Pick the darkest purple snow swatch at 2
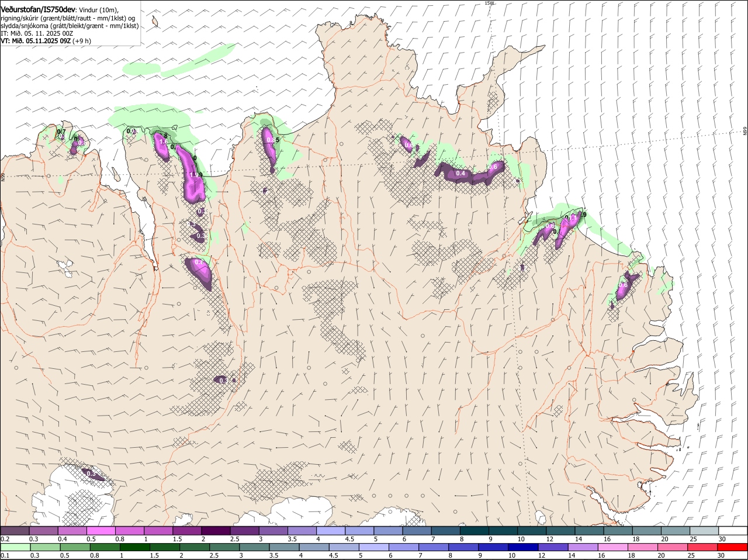748x560 pixels. [216, 531]
